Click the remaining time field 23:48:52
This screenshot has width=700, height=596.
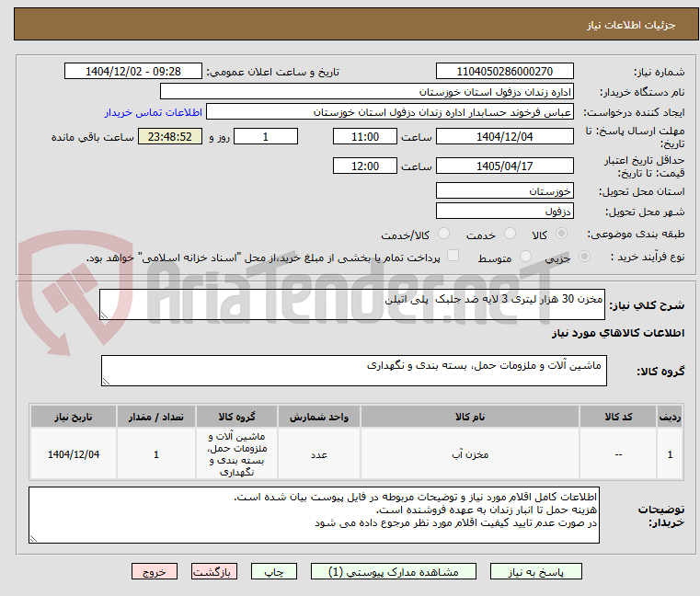pos(169,136)
